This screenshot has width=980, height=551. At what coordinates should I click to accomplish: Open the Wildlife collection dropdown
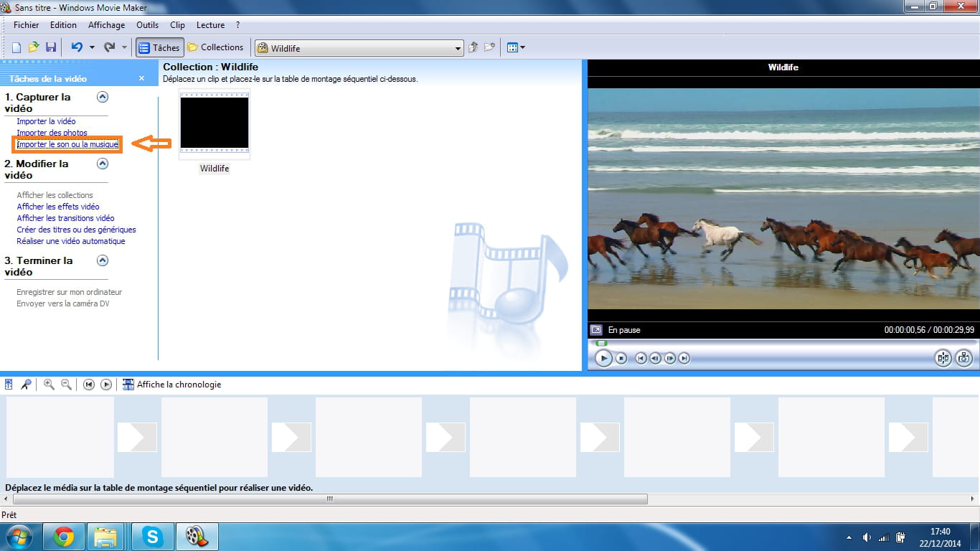458,48
